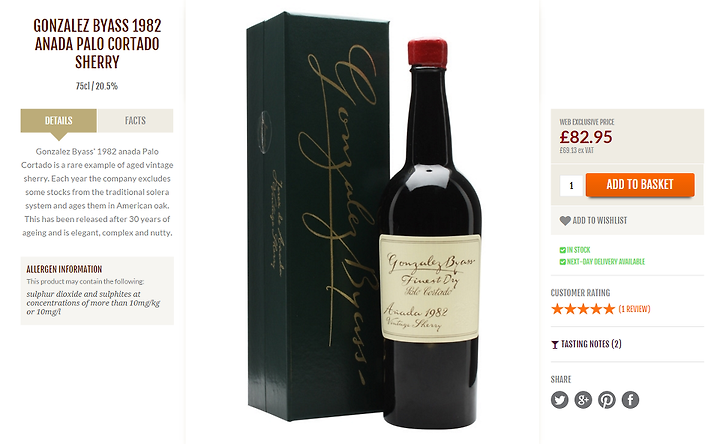Share via the Google Plus icon
The width and height of the screenshot is (720, 444).
[583, 399]
